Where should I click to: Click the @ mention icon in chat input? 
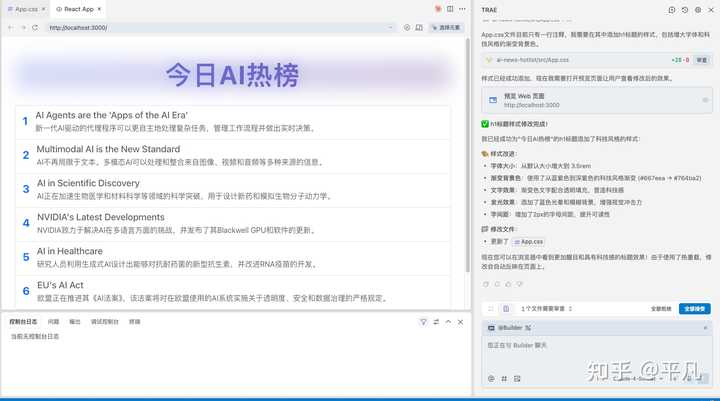coord(491,379)
